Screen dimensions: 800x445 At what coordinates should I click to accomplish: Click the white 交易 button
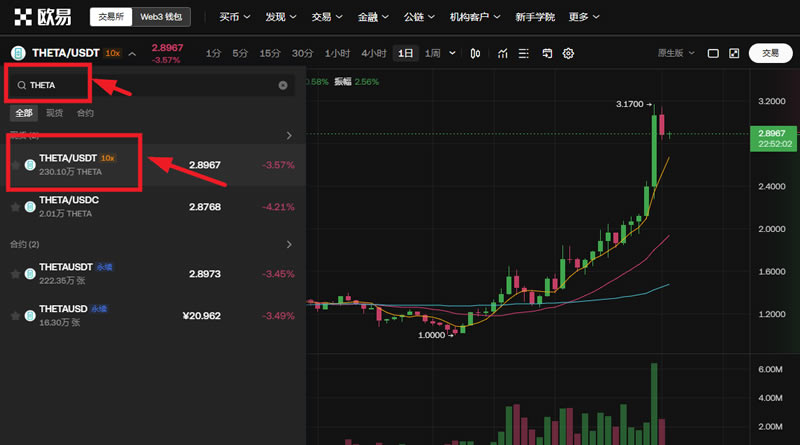pos(769,53)
